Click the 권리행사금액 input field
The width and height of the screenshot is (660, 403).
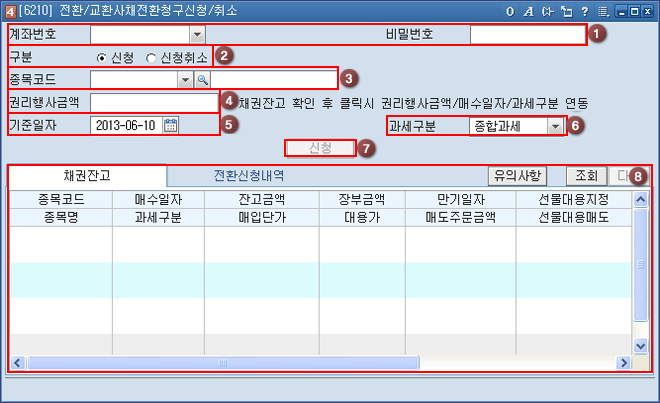click(x=154, y=102)
